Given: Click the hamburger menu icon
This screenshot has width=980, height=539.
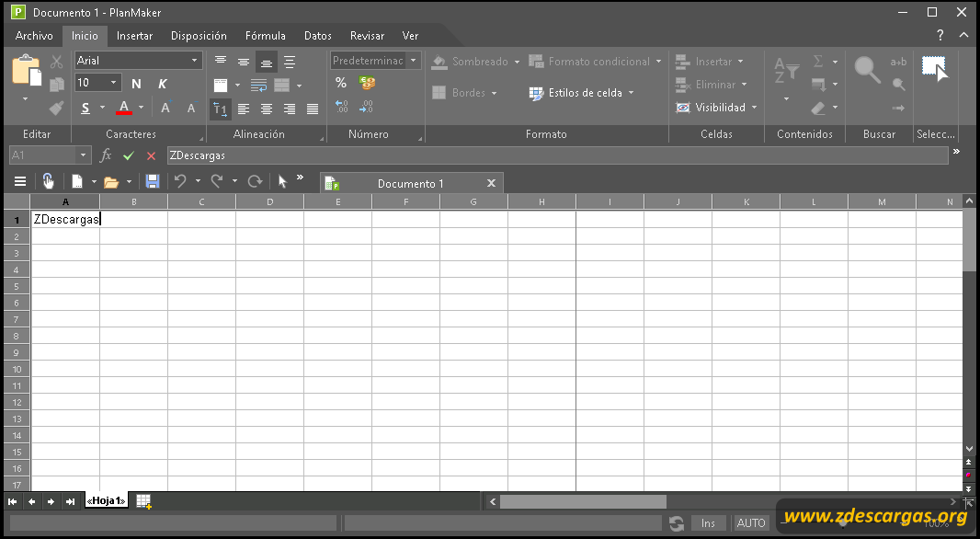Looking at the screenshot, I should 20,181.
